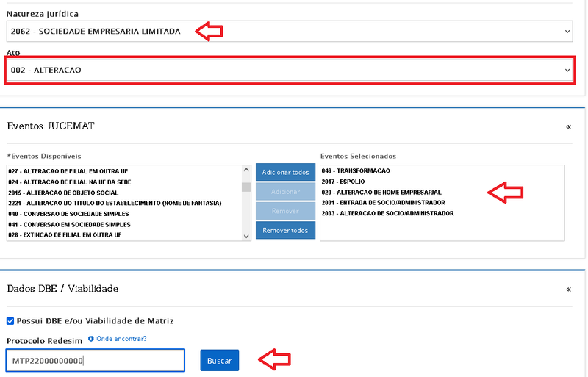Open the Natureza Jurídica dropdown
This screenshot has width=588, height=377.
[x=288, y=31]
